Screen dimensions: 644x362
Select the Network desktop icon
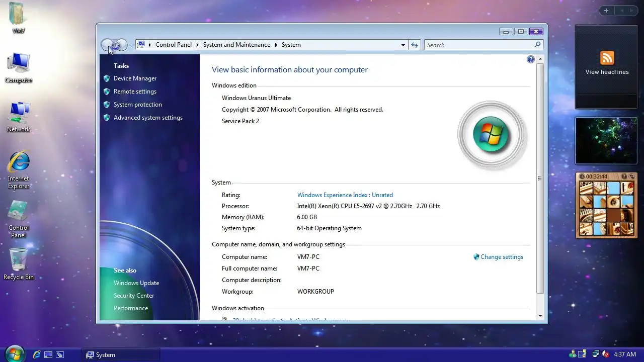19,117
